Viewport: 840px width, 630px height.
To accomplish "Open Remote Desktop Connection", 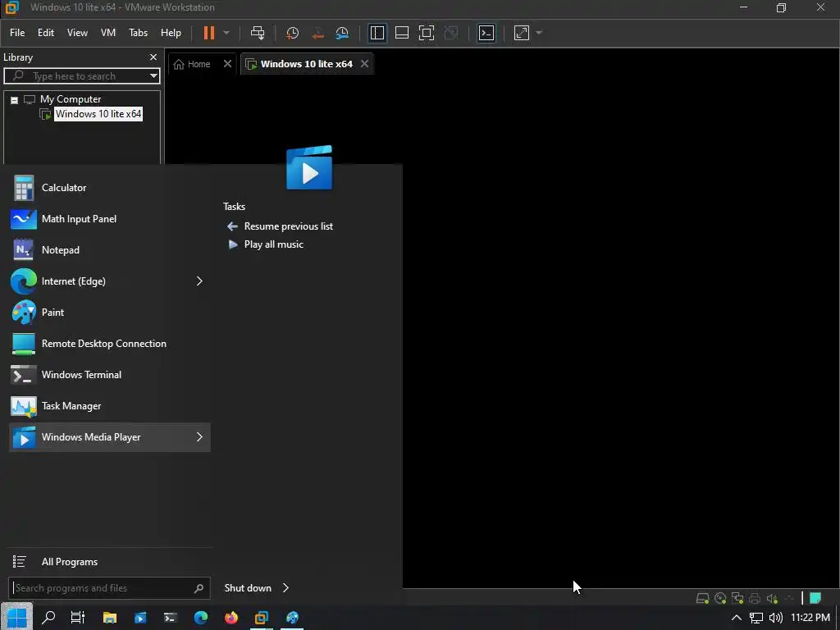I will click(x=109, y=344).
